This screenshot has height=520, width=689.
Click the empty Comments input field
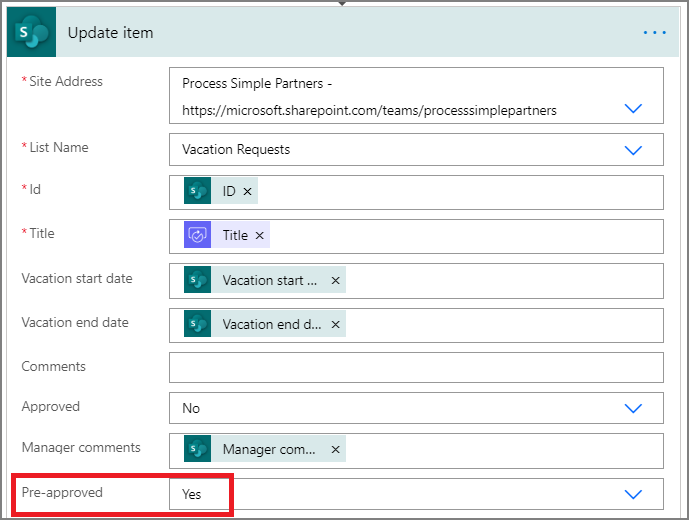click(x=416, y=367)
